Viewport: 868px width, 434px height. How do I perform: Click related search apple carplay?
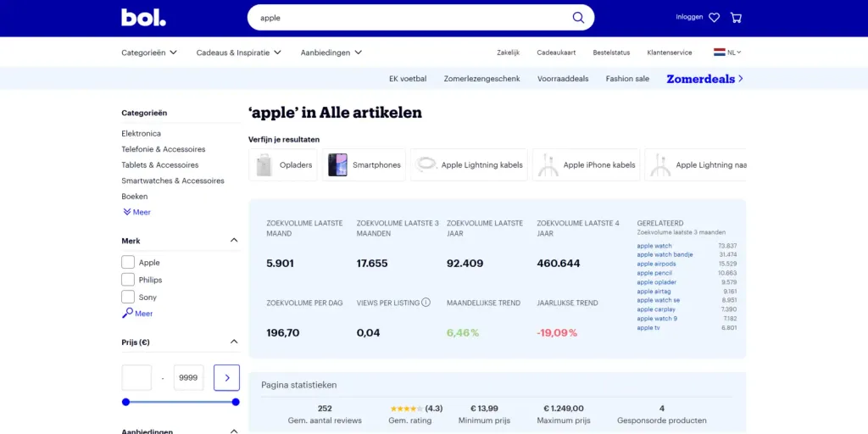coord(655,309)
